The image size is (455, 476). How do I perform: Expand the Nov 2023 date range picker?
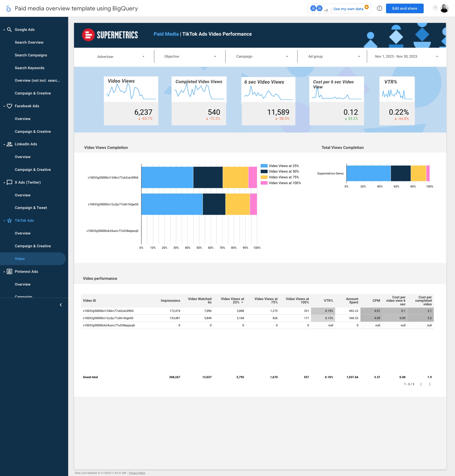(x=406, y=56)
